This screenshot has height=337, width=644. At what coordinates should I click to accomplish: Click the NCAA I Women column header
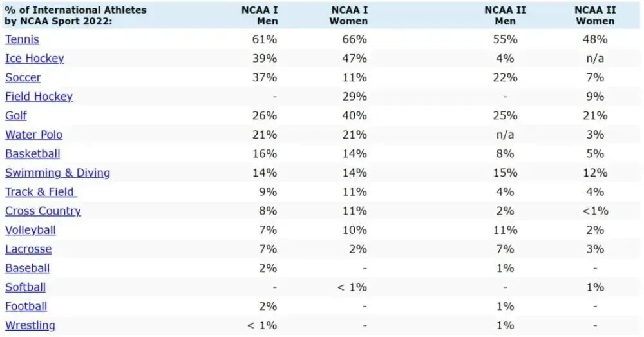(x=348, y=15)
